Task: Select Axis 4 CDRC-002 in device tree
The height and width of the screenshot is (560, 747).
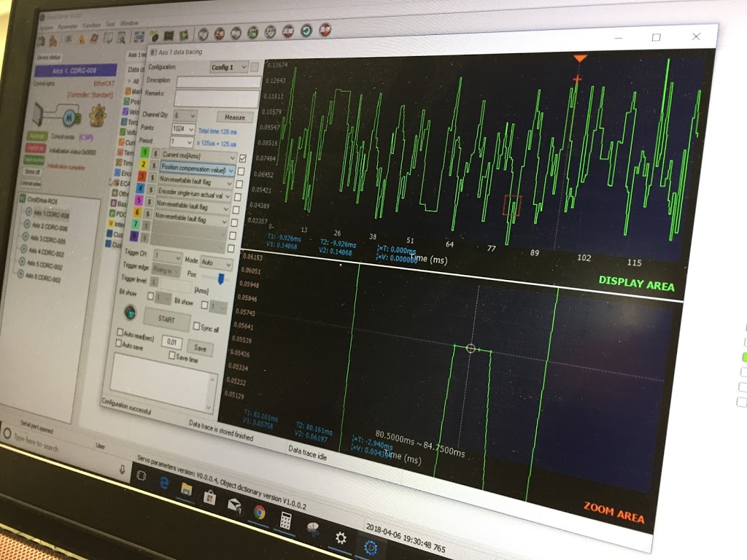Action: [46, 252]
